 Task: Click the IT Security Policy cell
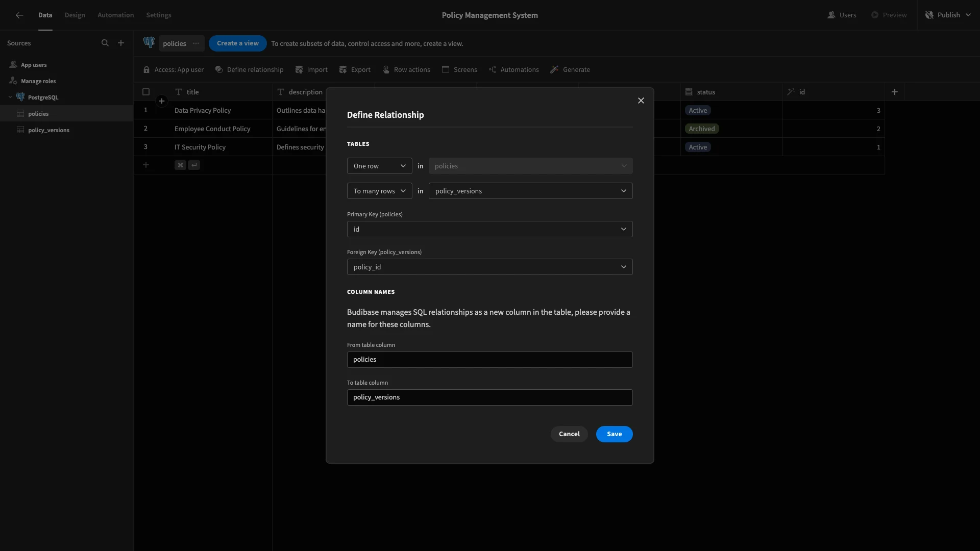(221, 147)
